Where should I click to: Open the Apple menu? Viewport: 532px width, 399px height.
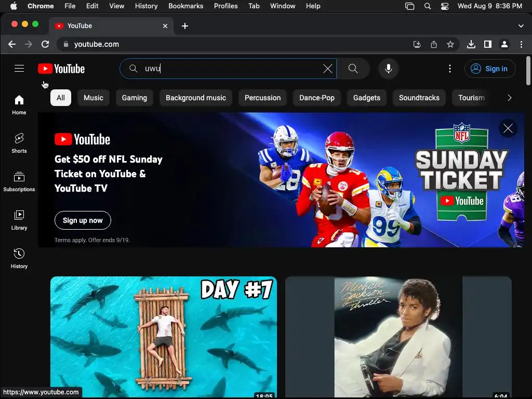click(x=14, y=6)
